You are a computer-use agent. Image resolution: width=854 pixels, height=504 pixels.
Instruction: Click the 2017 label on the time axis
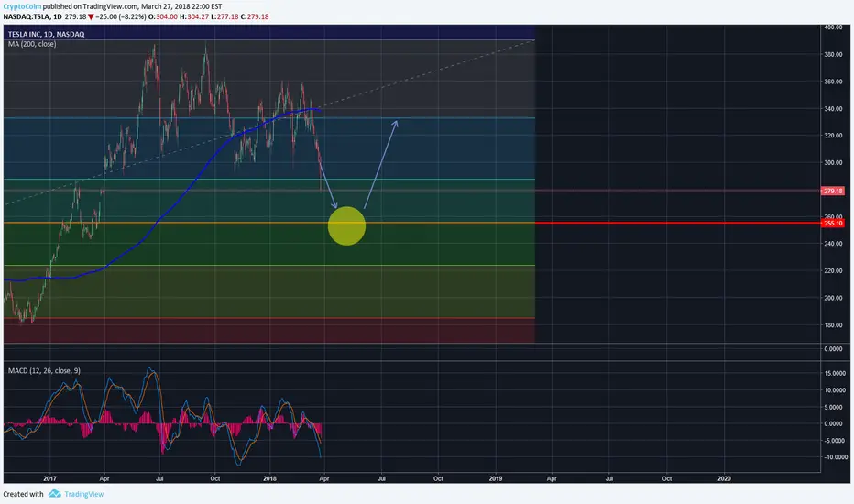pos(49,479)
